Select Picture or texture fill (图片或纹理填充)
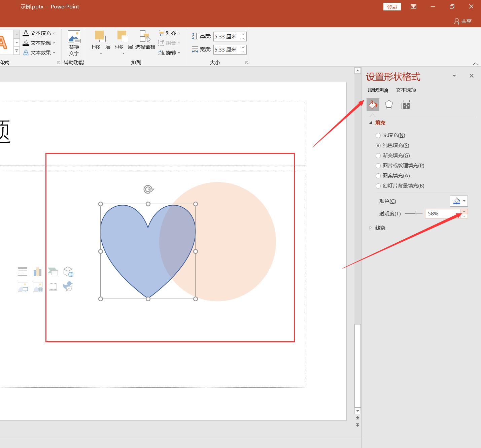Image resolution: width=481 pixels, height=448 pixels. (x=378, y=166)
